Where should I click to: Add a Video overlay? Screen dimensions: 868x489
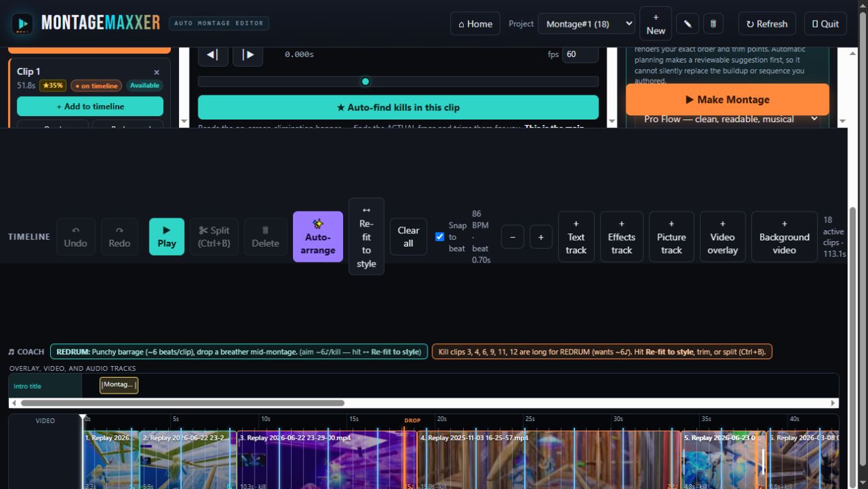[723, 237]
